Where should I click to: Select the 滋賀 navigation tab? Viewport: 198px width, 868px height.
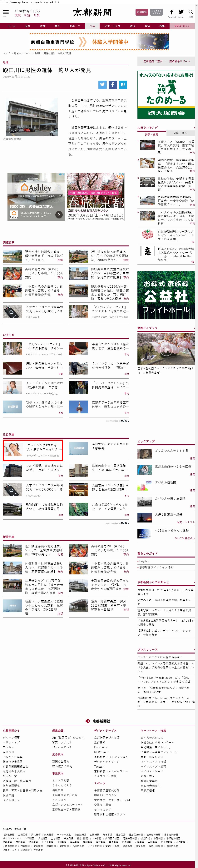coord(42,26)
